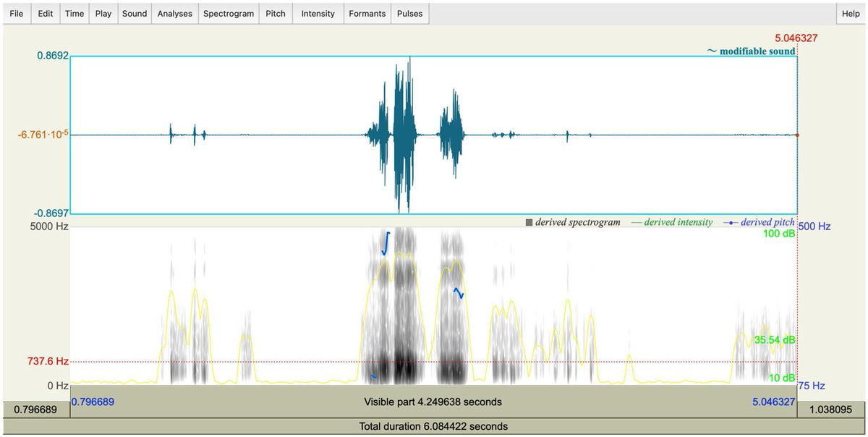The width and height of the screenshot is (868, 437).
Task: Play the 1.038095 segment after the window
Action: [832, 409]
